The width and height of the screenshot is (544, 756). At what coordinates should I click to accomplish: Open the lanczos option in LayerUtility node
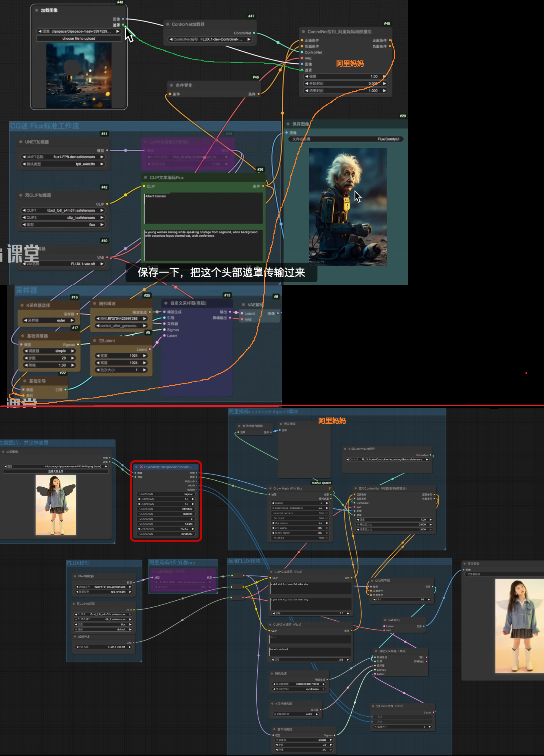coord(166,514)
